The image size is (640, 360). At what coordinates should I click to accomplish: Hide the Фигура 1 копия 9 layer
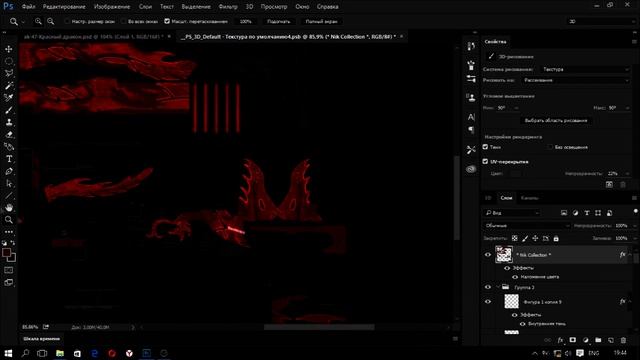[x=488, y=302]
